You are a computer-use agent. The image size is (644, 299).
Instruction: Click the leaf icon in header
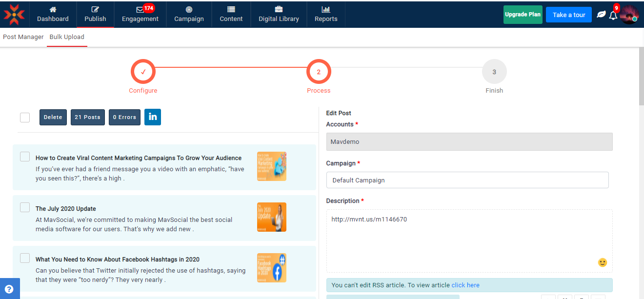click(x=601, y=15)
